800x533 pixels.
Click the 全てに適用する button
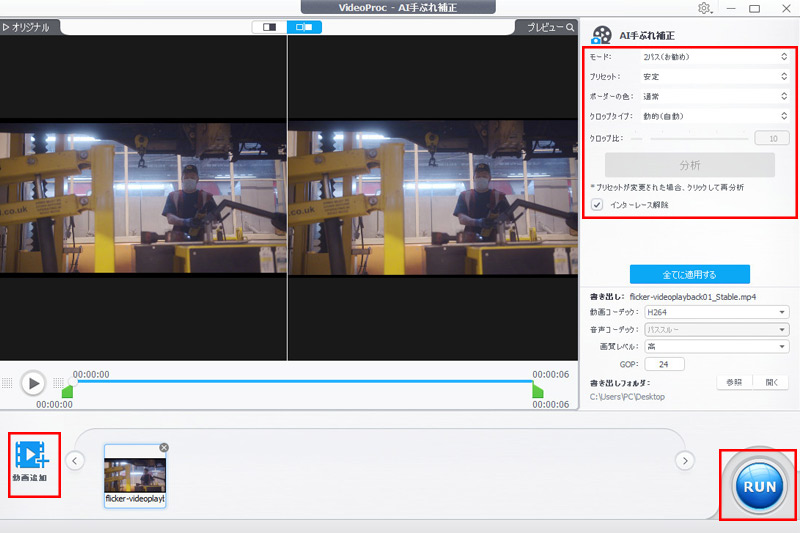[x=689, y=274]
